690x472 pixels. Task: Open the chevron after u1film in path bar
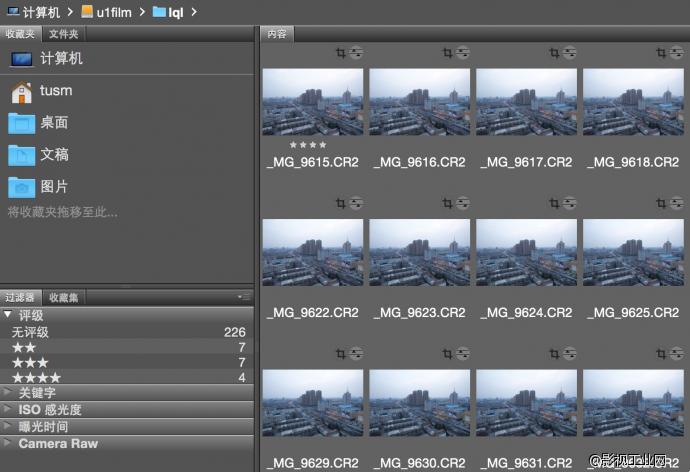pyautogui.click(x=142, y=12)
